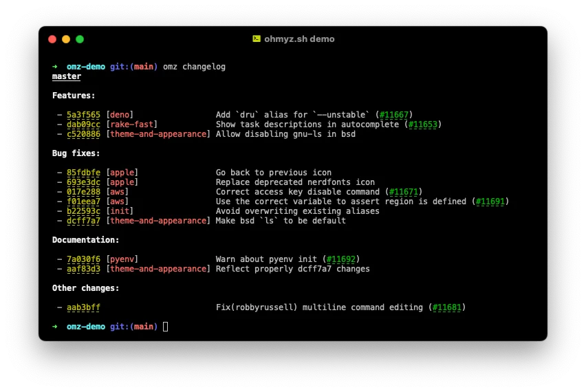
Task: Click the 'Features:' section heading
Action: click(74, 96)
